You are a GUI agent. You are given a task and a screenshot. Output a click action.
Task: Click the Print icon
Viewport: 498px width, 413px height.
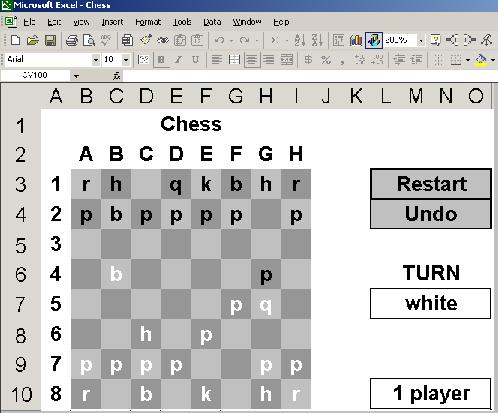point(72,40)
